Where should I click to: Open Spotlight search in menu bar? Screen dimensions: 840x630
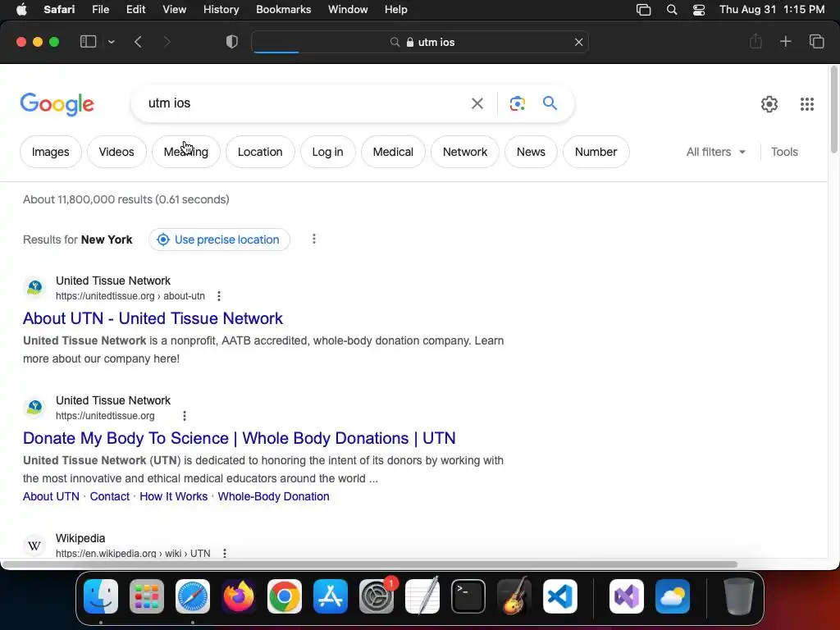pos(672,10)
